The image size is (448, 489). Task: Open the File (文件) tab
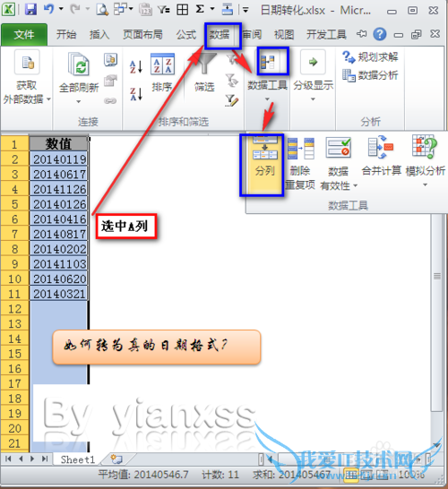coord(24,34)
